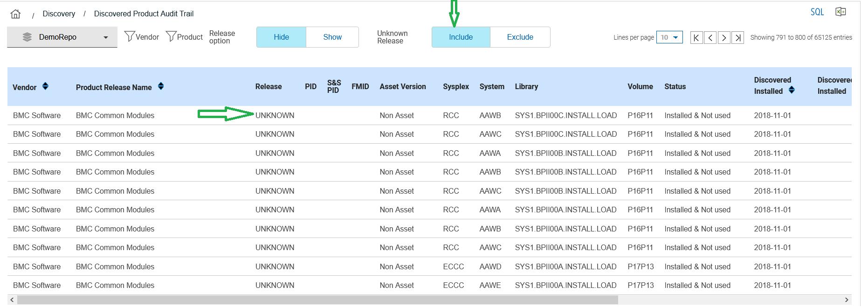868x308 pixels.
Task: Open the SQL view
Action: (x=817, y=12)
